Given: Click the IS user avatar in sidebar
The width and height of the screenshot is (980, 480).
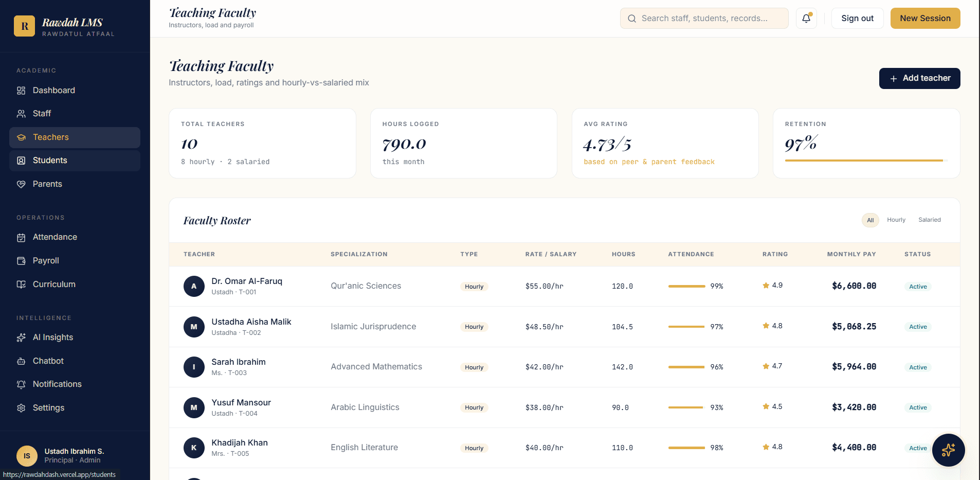Looking at the screenshot, I should [x=27, y=456].
